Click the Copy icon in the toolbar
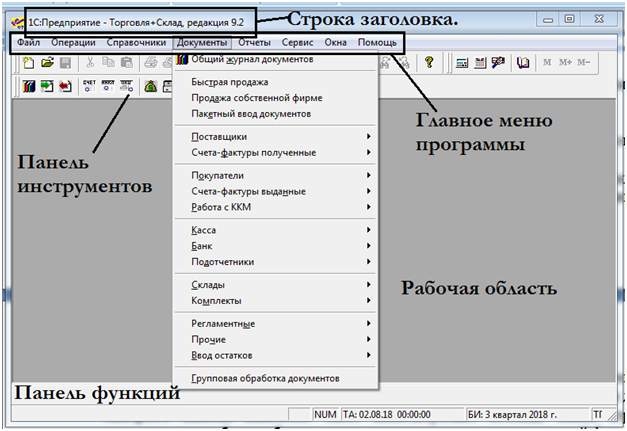 pyautogui.click(x=108, y=63)
